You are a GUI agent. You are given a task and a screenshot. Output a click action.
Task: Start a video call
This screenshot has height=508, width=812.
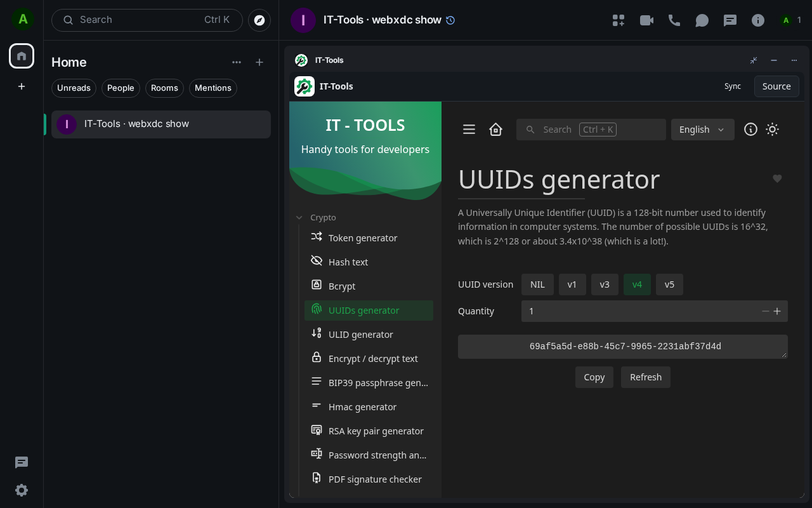coord(646,20)
